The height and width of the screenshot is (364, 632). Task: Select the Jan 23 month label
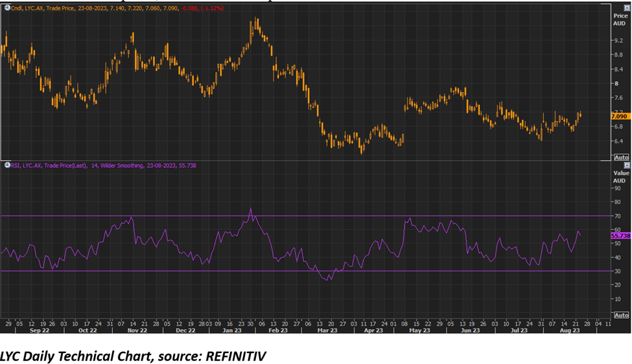232,330
